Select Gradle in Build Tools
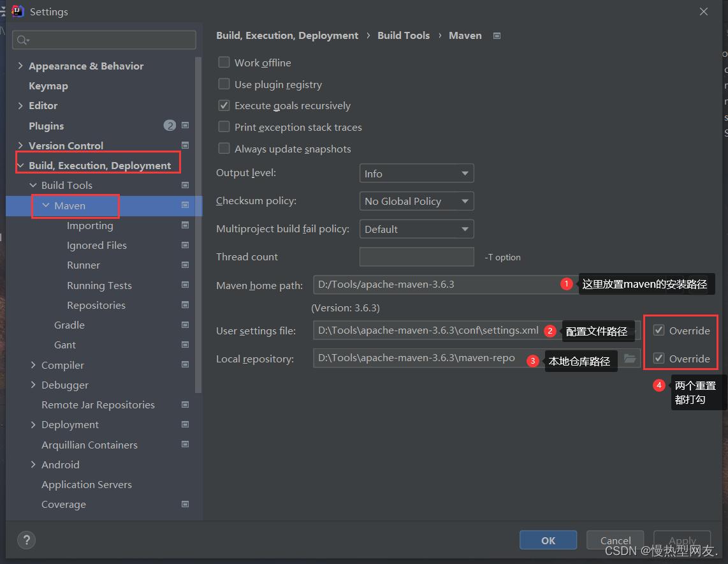The height and width of the screenshot is (564, 728). point(69,325)
